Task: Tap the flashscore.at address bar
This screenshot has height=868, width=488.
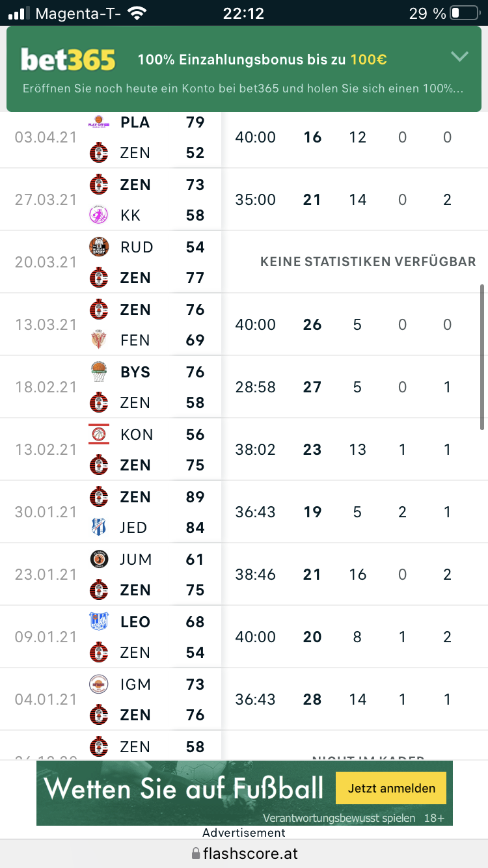Action: (244, 853)
